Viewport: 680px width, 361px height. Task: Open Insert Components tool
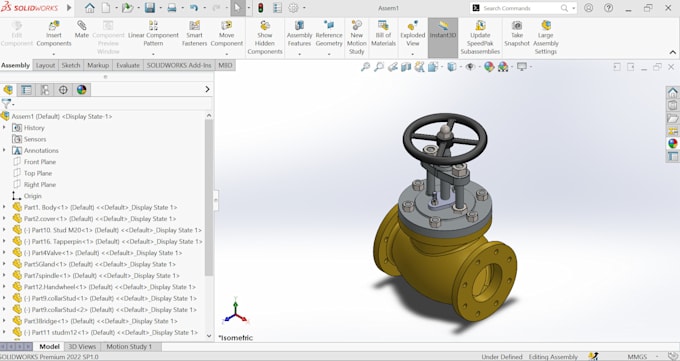(54, 34)
